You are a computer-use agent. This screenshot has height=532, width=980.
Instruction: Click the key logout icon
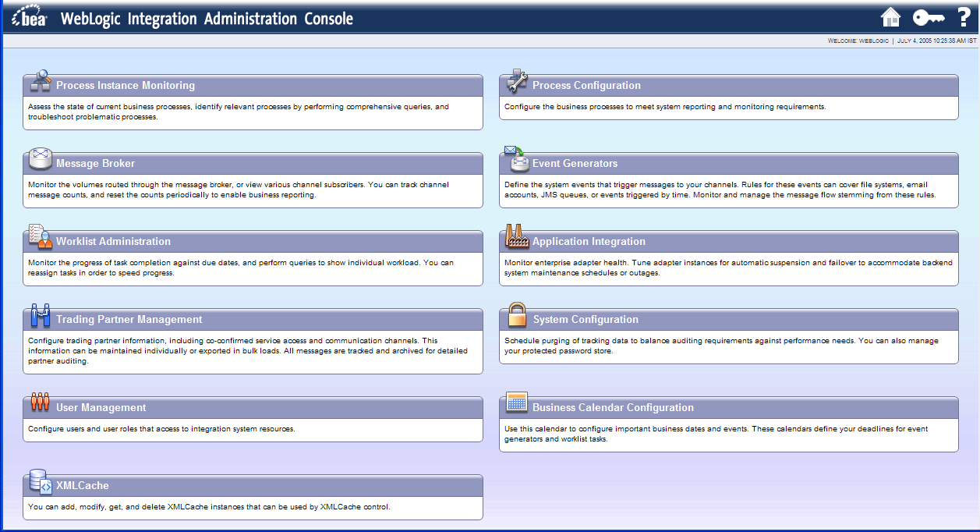pos(929,17)
